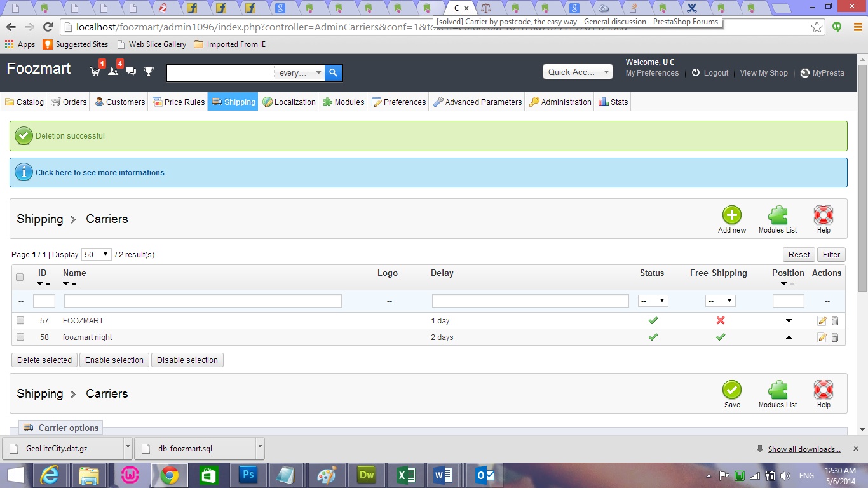Click the Delete selected button

(x=44, y=360)
